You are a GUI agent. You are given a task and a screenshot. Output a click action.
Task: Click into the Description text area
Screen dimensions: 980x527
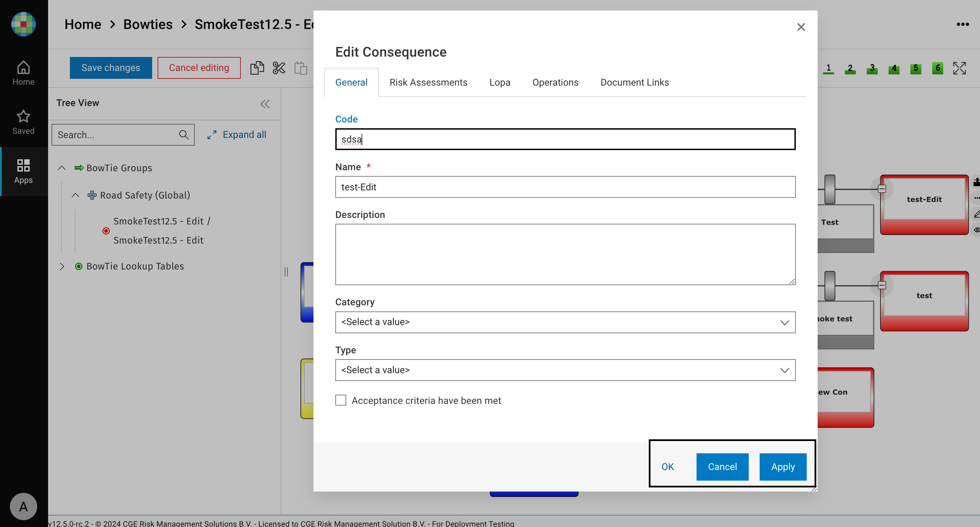coord(565,254)
